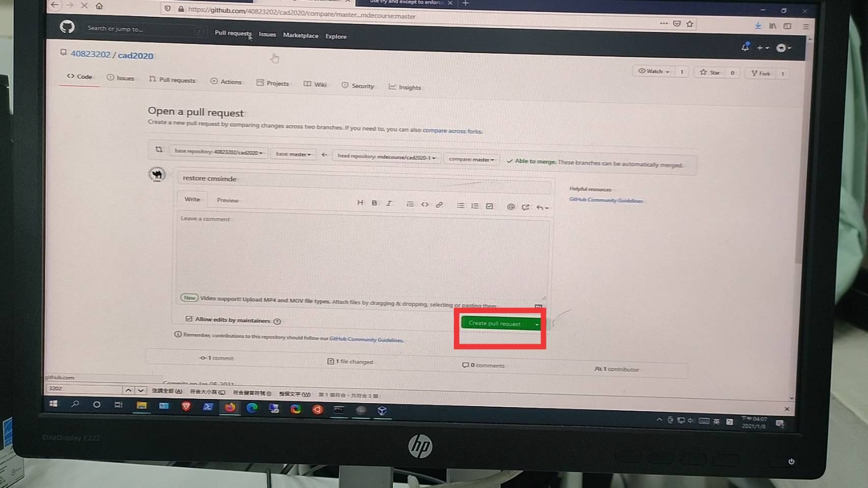Open the repository Pull requests tab
Screen dimensions: 868x488
pyautogui.click(x=172, y=80)
